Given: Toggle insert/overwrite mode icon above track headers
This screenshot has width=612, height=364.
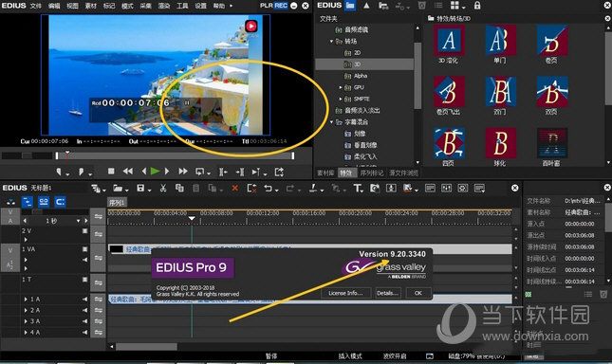Looking at the screenshot, I should point(11,202).
